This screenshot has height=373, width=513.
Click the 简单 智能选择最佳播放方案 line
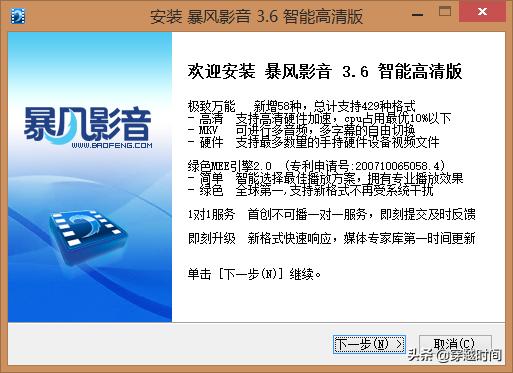[325, 178]
